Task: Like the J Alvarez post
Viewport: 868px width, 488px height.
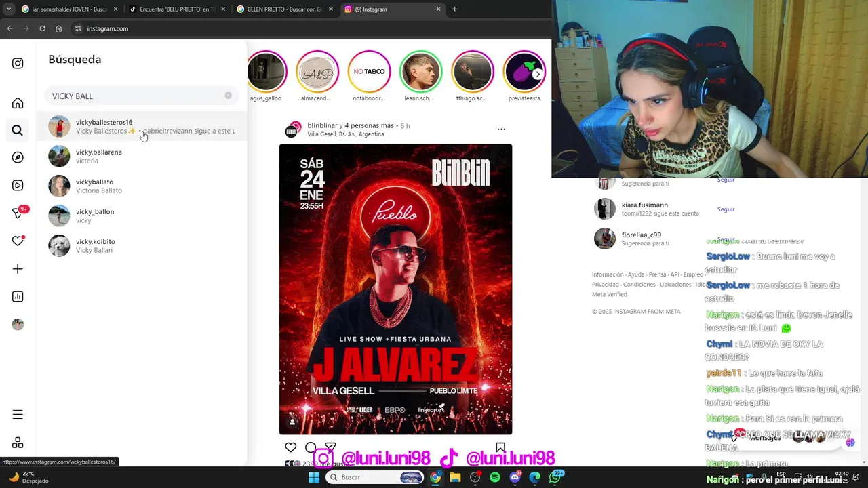Action: coord(290,447)
